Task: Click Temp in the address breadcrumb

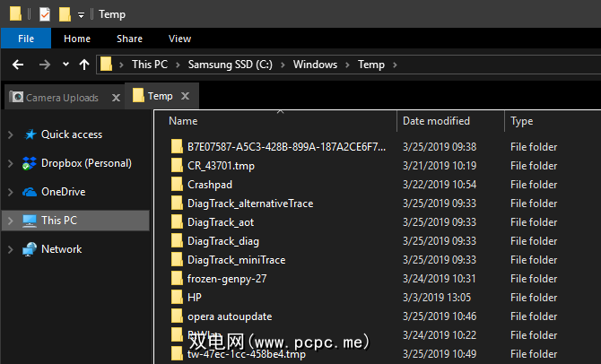Action: [x=371, y=65]
